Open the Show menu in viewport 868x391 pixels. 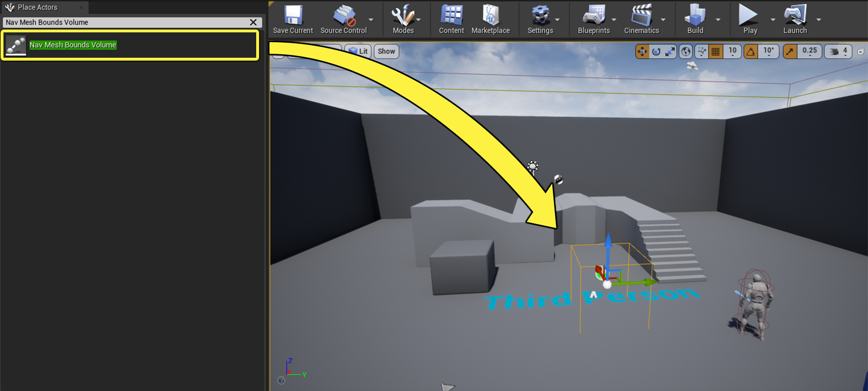click(386, 51)
